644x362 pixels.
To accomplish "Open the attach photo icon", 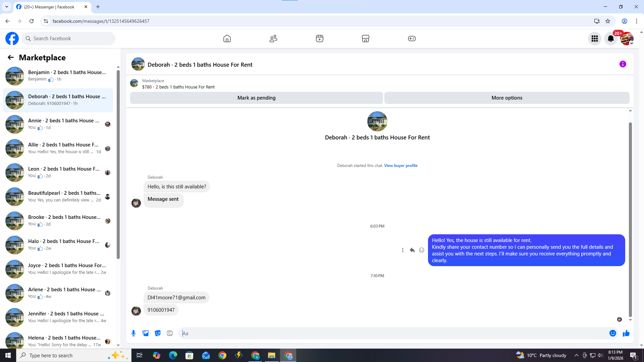I will 146,333.
